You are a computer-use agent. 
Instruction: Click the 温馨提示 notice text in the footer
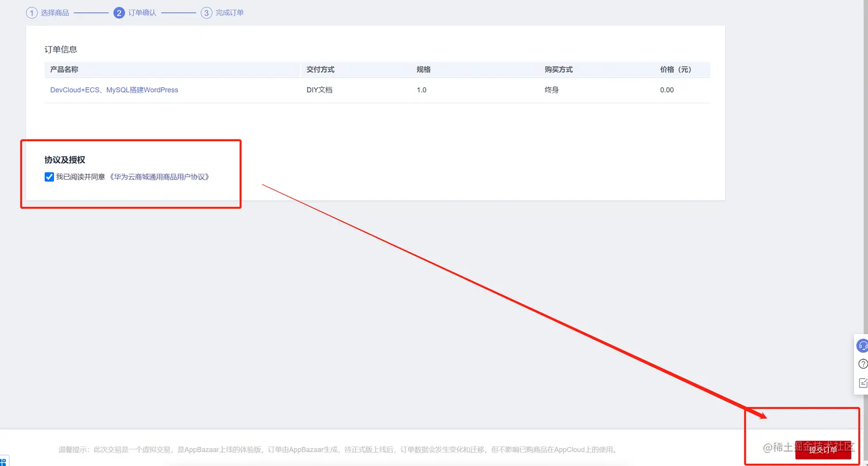click(338, 449)
